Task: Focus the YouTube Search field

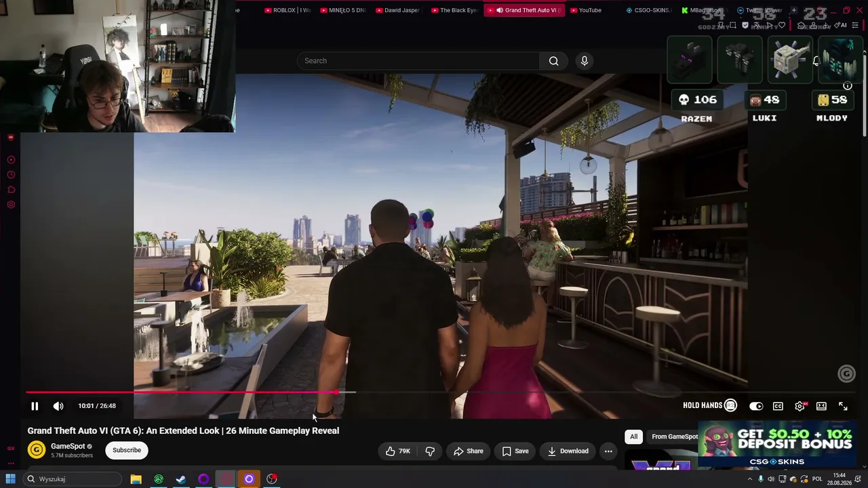Action: click(x=418, y=61)
